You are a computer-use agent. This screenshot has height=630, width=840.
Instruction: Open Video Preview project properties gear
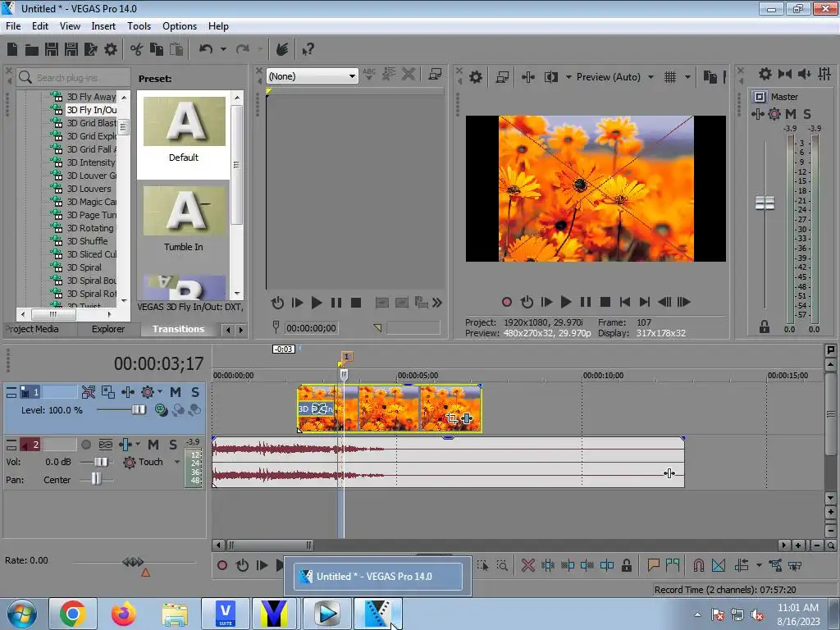pyautogui.click(x=476, y=77)
